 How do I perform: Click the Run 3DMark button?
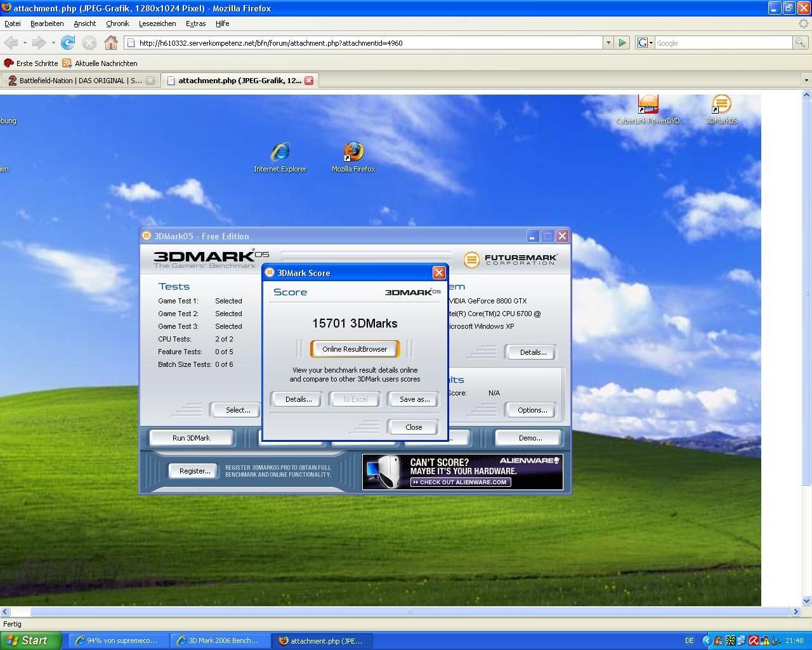[191, 438]
